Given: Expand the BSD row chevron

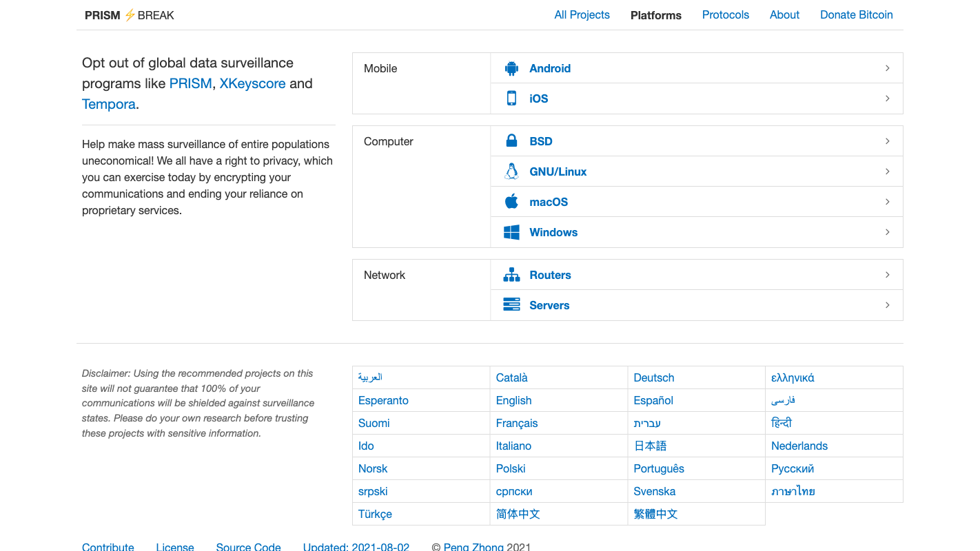Looking at the screenshot, I should [888, 141].
